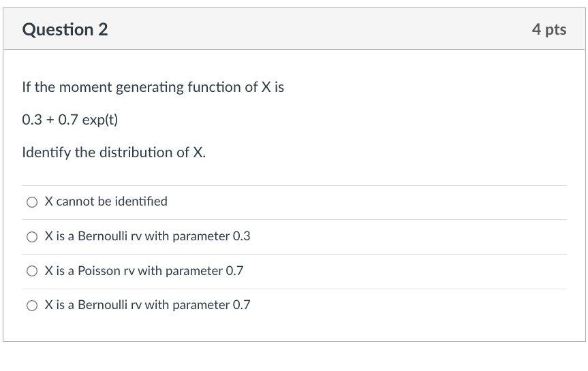The image size is (588, 371).
Task: Click "0.3" at the end of the second answer
Action: 241,236
